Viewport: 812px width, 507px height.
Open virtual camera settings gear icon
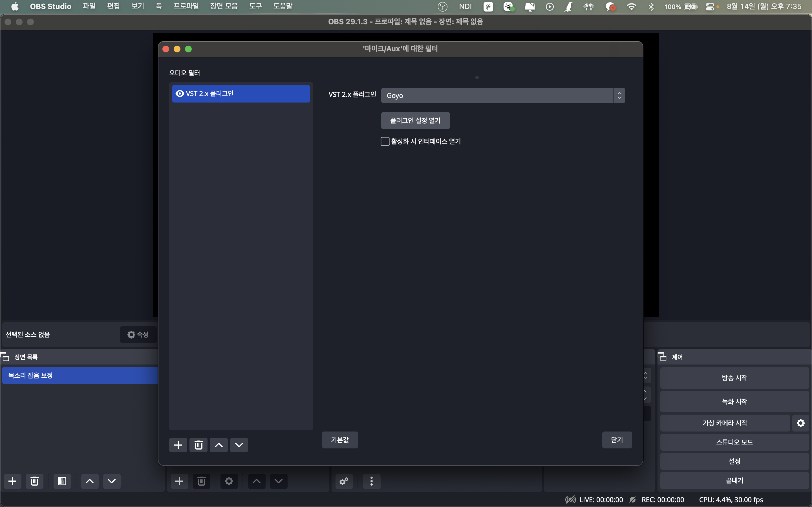(801, 423)
